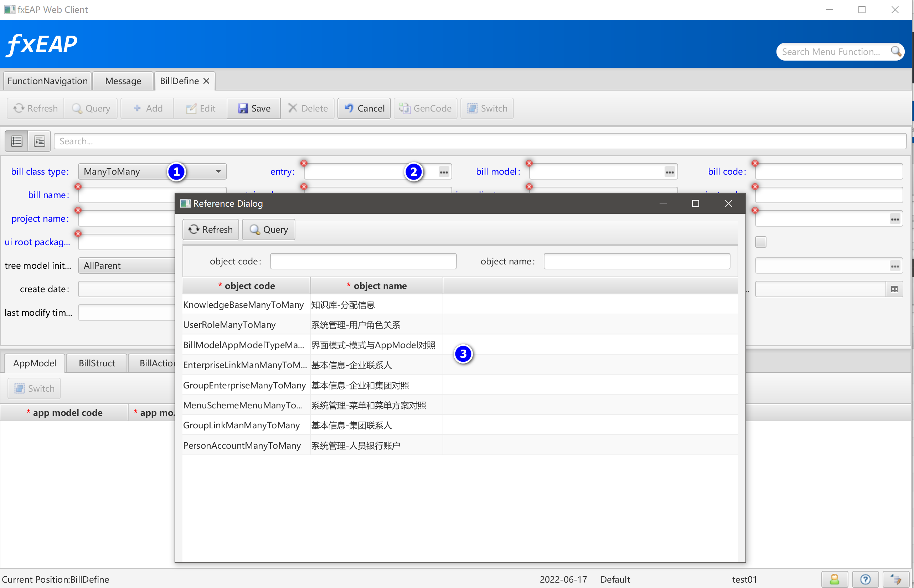
Task: Select the BillStruct tab
Action: (97, 363)
